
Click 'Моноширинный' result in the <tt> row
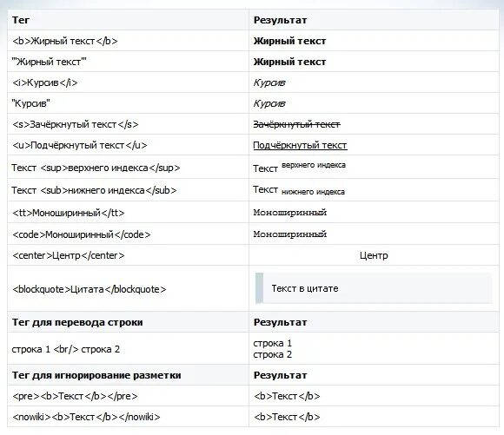(x=290, y=213)
